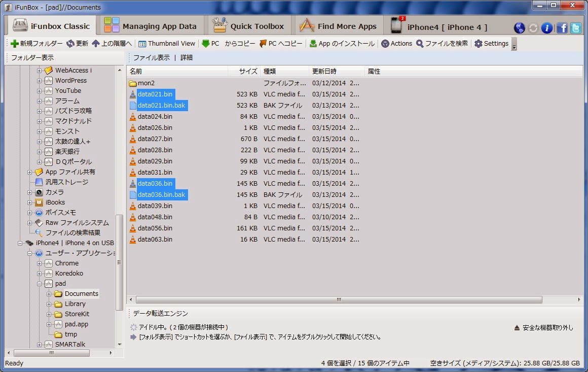This screenshot has height=372, width=588.
Task: Select the tmp folder in tree
Action: click(70, 334)
